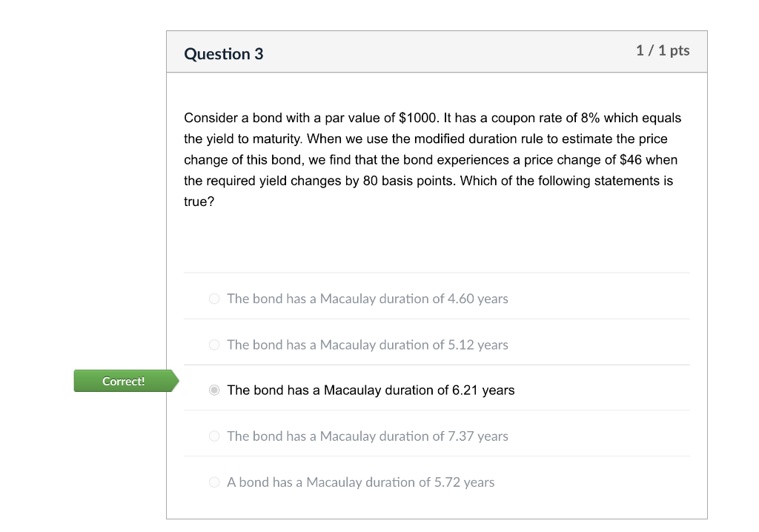Viewport: 759px width, 532px height.
Task: Click the Question 3 heading
Action: tap(224, 53)
